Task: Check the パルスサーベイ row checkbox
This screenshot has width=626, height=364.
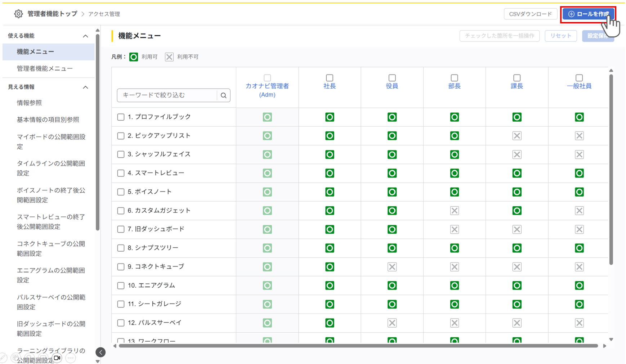Action: click(x=121, y=323)
